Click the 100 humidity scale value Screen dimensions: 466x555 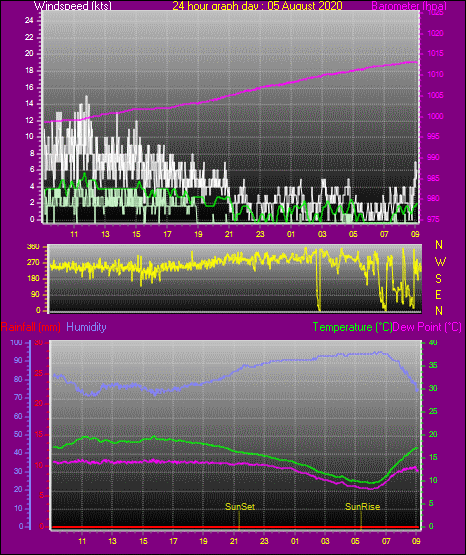[16, 342]
